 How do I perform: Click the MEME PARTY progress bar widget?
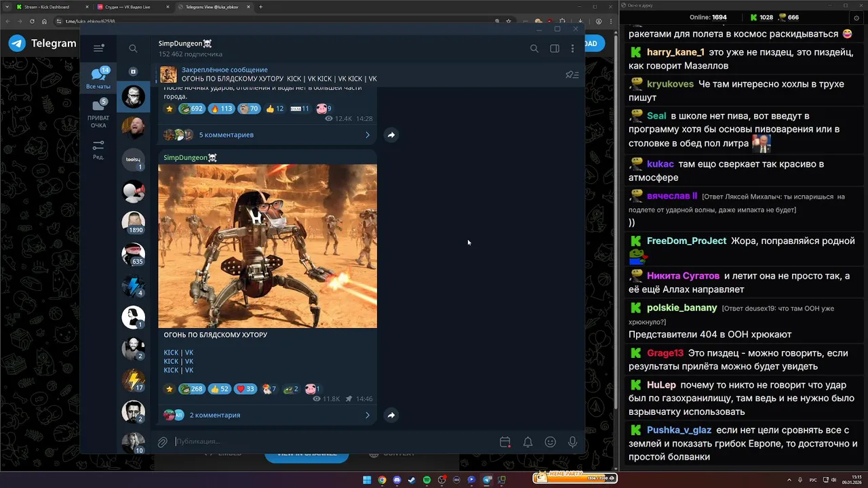pos(574,477)
